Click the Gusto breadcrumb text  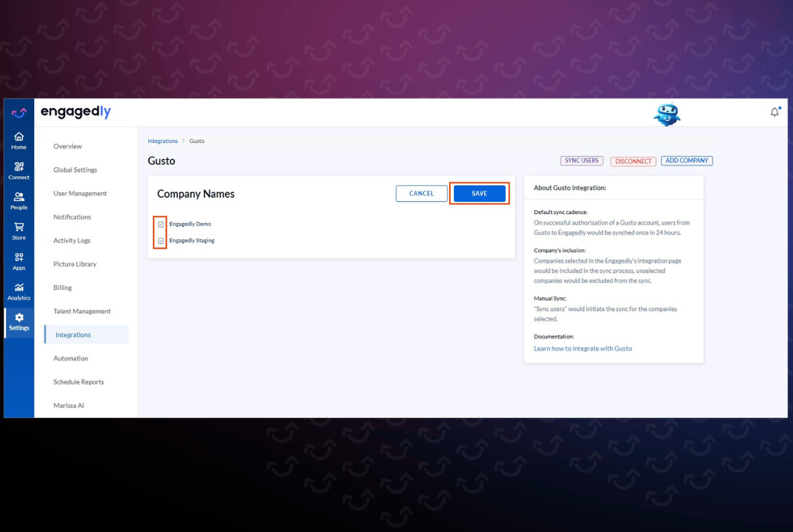click(x=197, y=141)
